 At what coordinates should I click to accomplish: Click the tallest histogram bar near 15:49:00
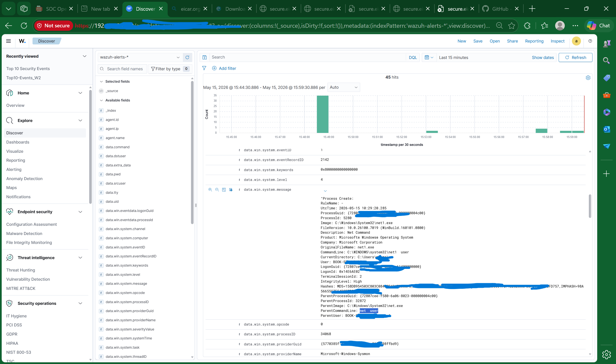point(322,114)
